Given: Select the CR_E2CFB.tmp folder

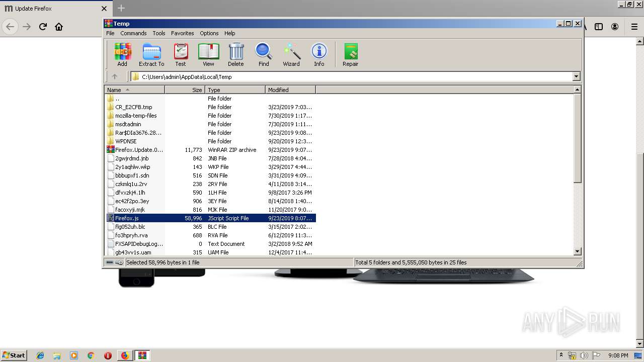Looking at the screenshot, I should [210, 107].
